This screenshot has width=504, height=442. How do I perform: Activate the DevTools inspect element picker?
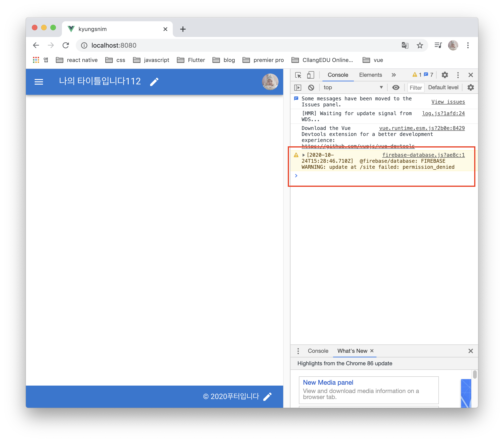tap(298, 75)
